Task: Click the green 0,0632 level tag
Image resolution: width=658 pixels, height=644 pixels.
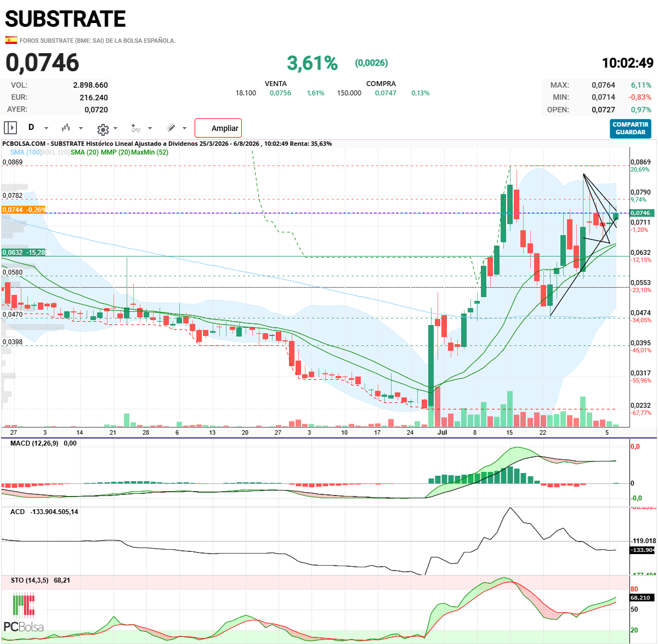Action: click(25, 253)
